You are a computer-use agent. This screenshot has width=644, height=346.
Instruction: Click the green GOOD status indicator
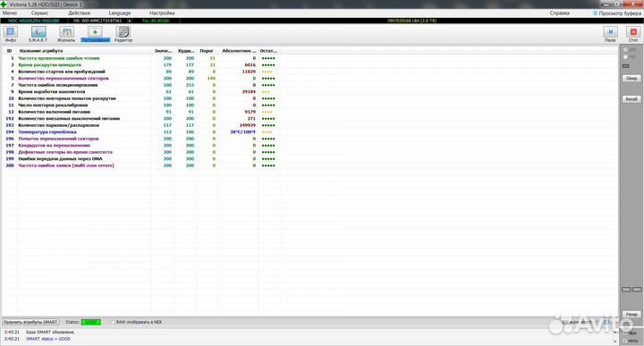tap(90, 322)
